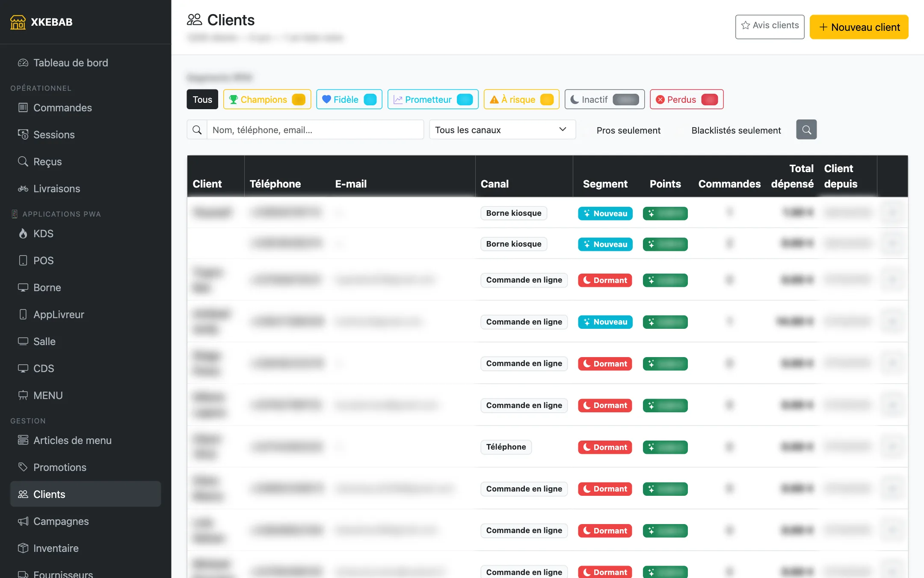Click the gray search submit button
The height and width of the screenshot is (578, 924).
click(x=806, y=130)
